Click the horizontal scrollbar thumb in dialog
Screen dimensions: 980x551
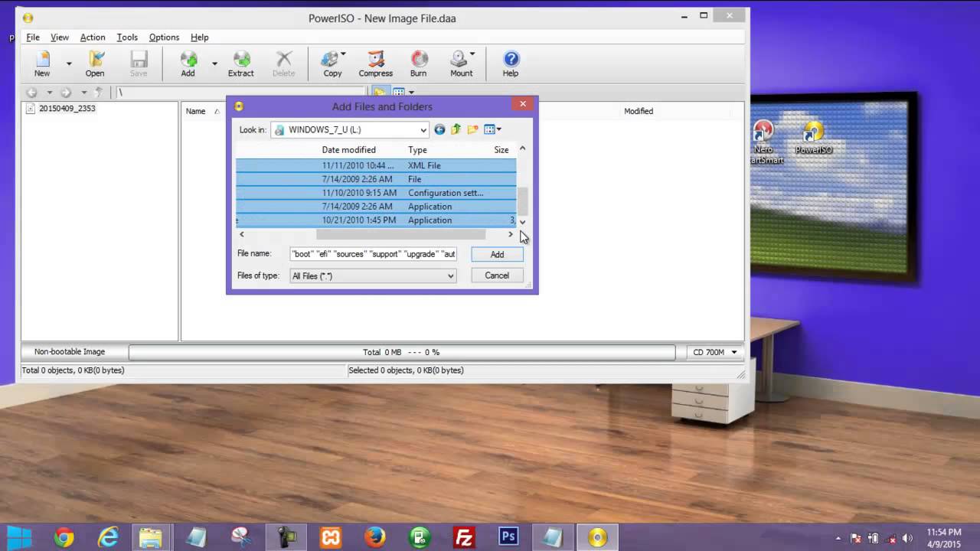[x=401, y=234]
